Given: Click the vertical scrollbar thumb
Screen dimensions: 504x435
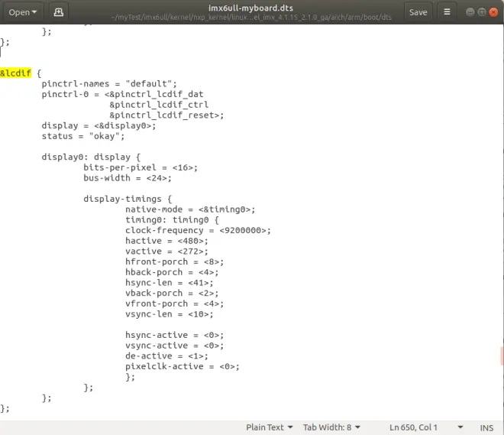Looking at the screenshot, I should pos(502,355).
